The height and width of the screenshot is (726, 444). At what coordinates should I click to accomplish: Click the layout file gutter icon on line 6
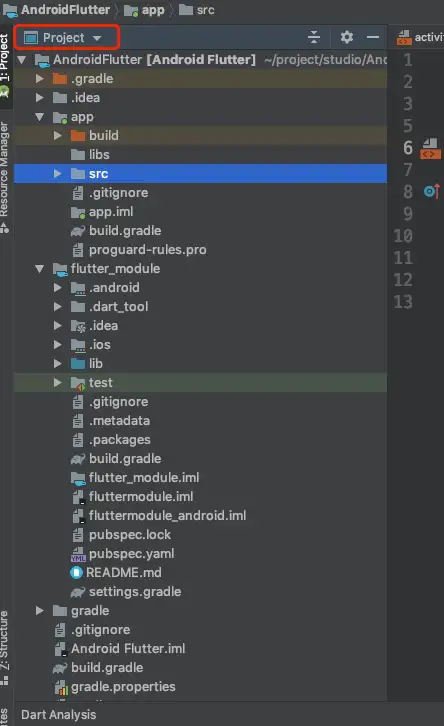430,149
